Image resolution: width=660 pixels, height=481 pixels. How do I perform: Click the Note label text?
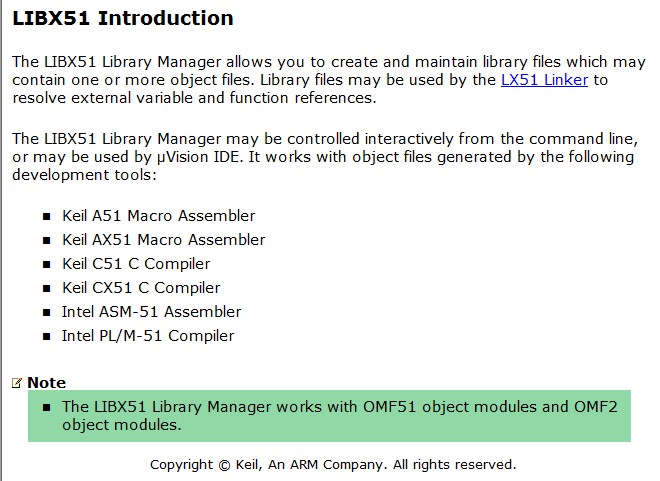coord(46,383)
